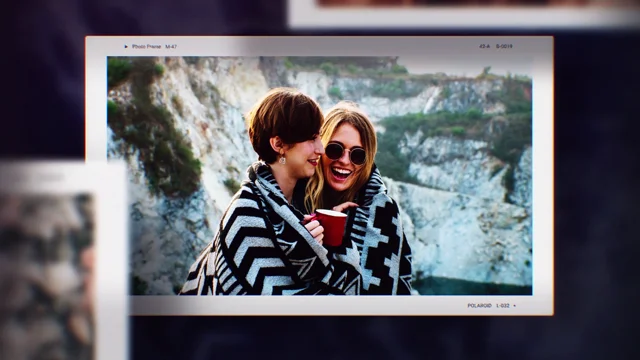Click the small play triangle beside Photo Frame
The height and width of the screenshot is (360, 640).
[126, 47]
